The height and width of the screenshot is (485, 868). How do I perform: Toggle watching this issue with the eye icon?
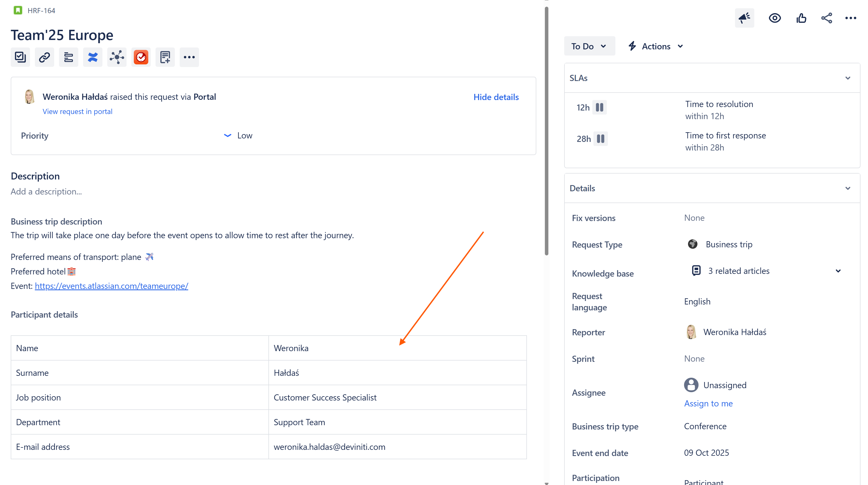pyautogui.click(x=775, y=18)
